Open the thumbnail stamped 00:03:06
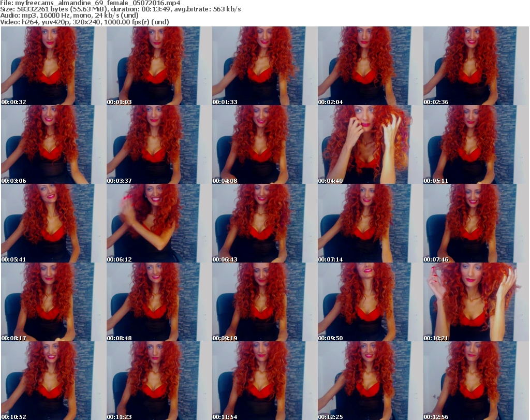 53,144
